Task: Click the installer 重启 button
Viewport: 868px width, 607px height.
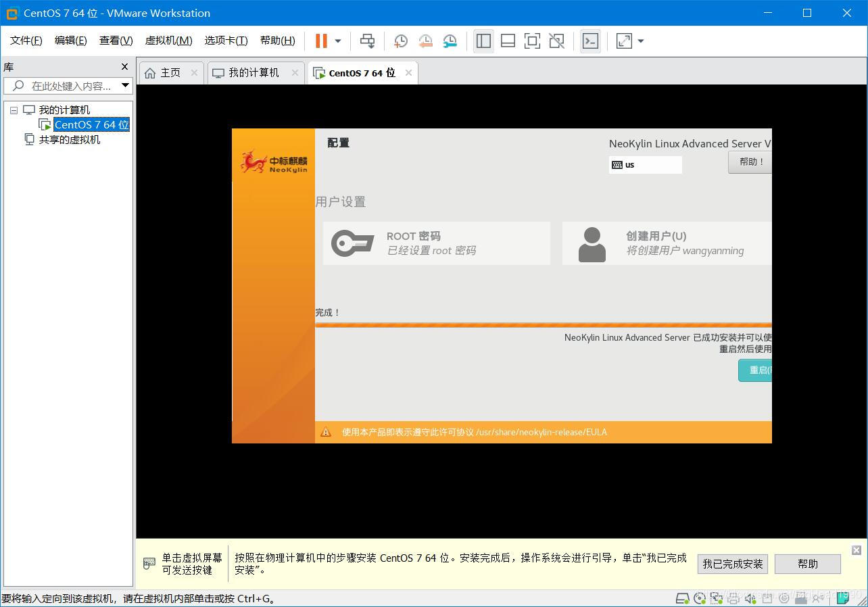Action: [x=756, y=370]
